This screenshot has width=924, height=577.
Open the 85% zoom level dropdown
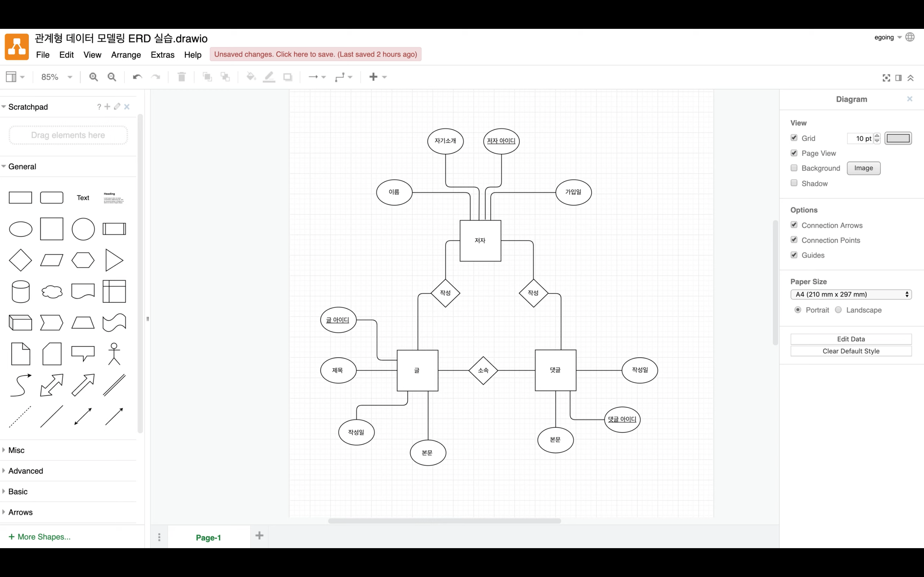tap(56, 77)
